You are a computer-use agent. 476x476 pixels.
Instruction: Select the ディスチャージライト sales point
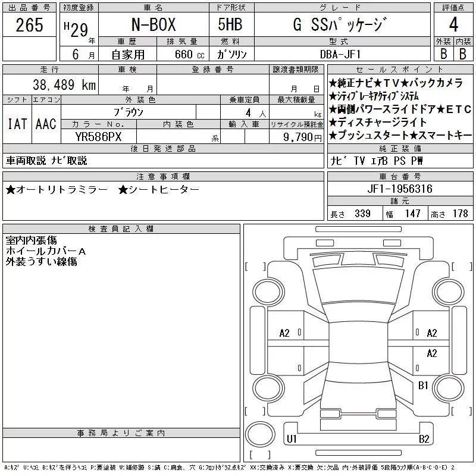tap(378, 122)
